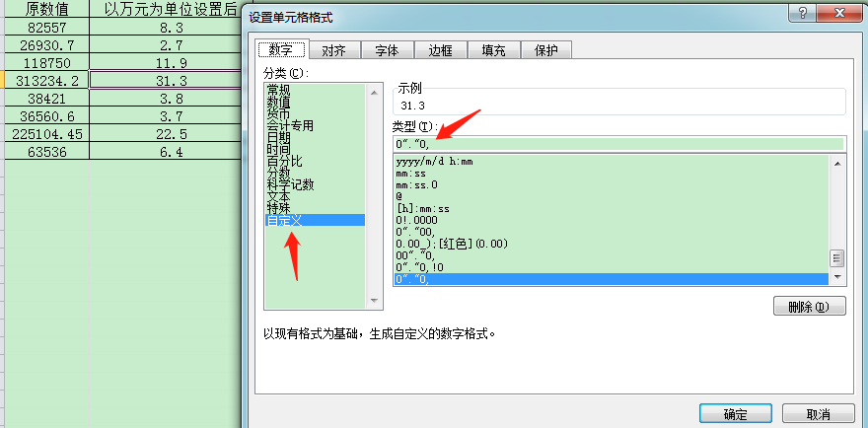Choose format 0!.0000
The width and height of the screenshot is (868, 428).
(x=612, y=220)
